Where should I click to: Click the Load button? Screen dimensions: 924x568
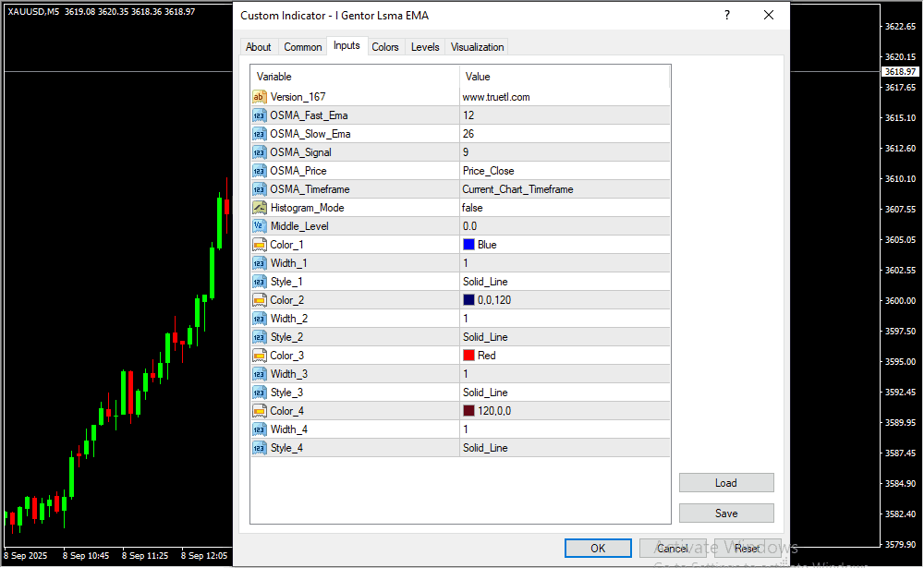pyautogui.click(x=725, y=483)
